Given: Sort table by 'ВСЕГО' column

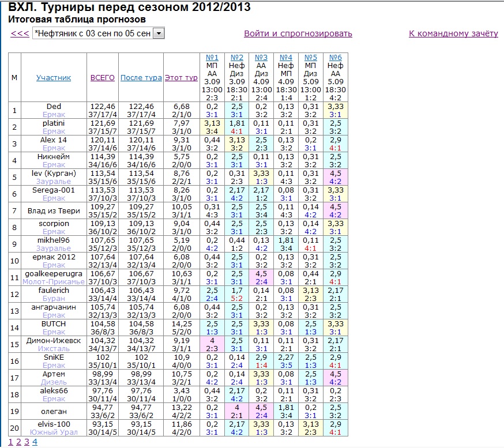Looking at the screenshot, I should coord(103,78).
